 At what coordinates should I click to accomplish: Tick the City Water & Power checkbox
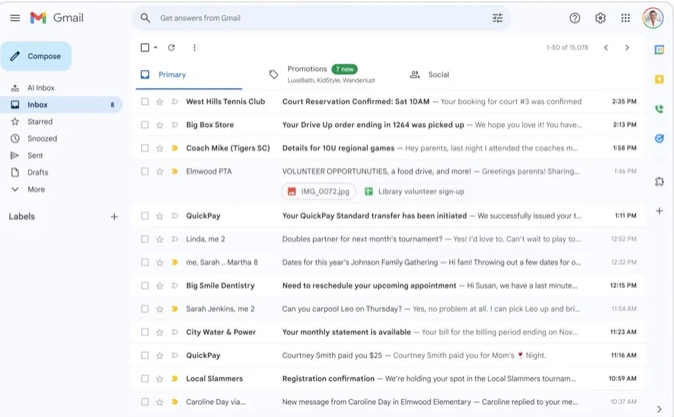[x=145, y=332]
